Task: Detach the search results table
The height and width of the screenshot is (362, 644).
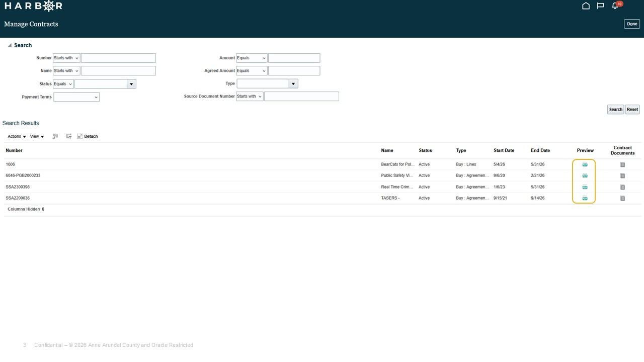Action: click(x=88, y=136)
